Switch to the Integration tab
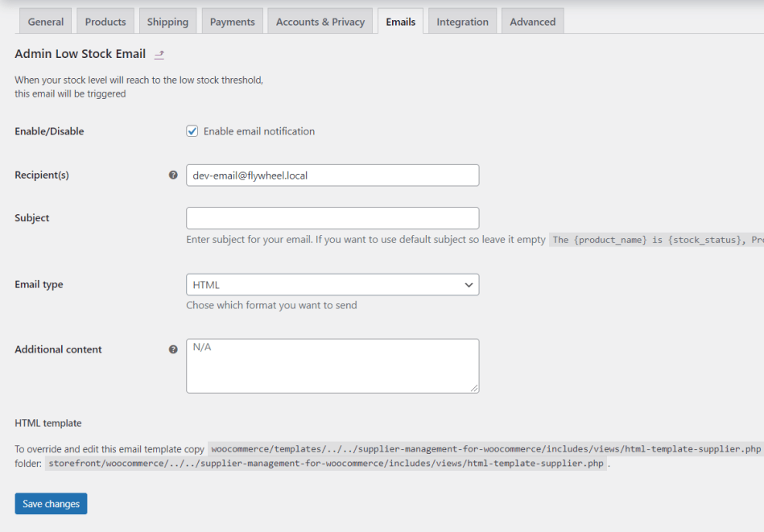 pos(462,22)
